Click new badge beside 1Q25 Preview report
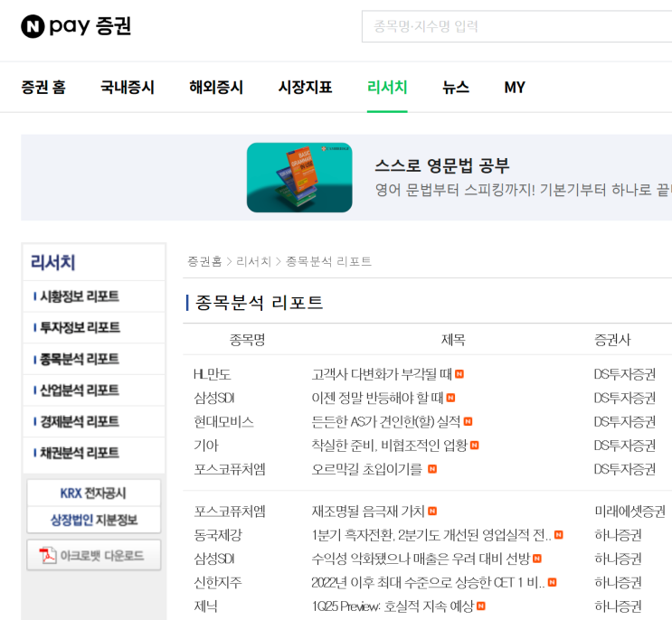Screen dimensions: 672x620 pyautogui.click(x=481, y=606)
